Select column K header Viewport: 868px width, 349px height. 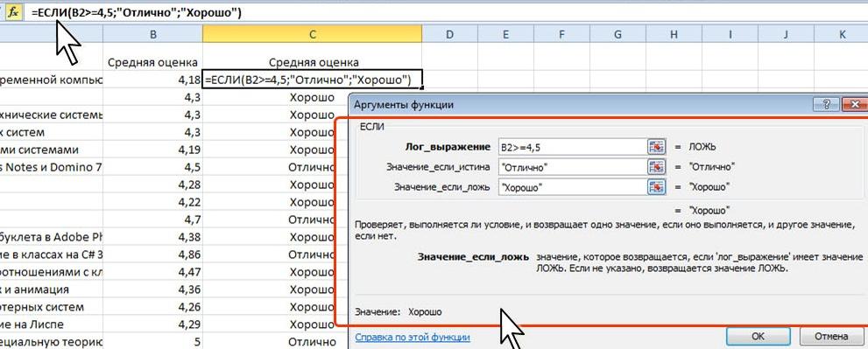(842, 34)
